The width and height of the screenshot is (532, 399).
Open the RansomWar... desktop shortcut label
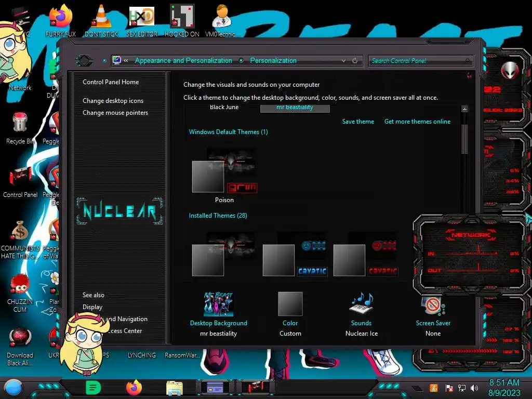click(182, 355)
